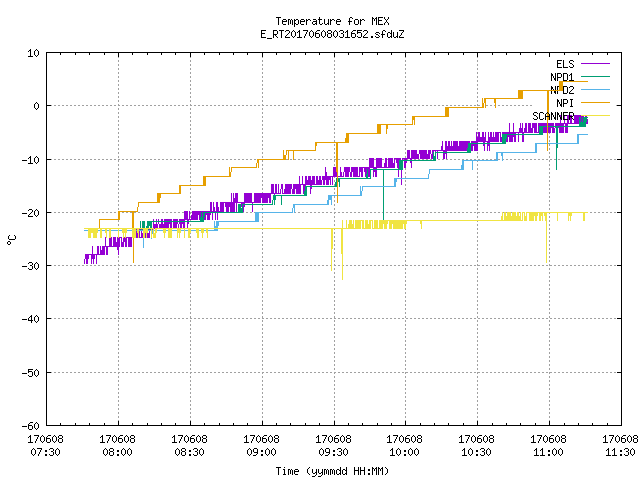Click the ELS legend label

coord(565,64)
